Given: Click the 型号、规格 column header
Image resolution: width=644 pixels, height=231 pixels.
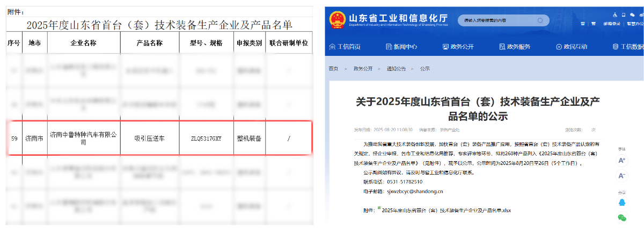Looking at the screenshot, I should point(206,42).
